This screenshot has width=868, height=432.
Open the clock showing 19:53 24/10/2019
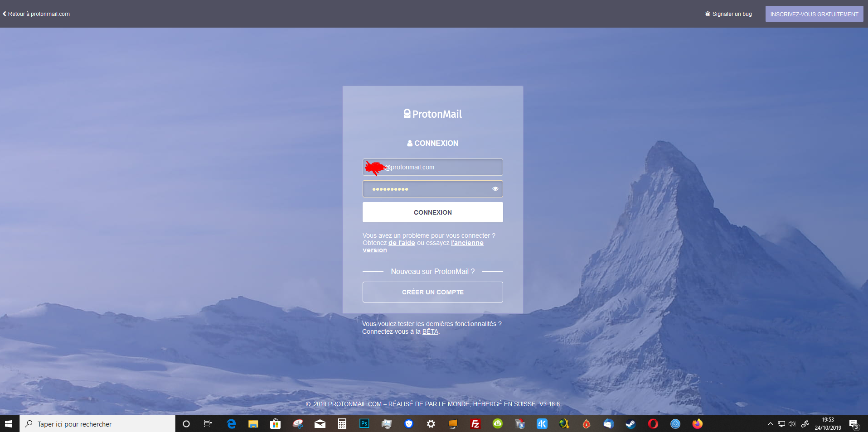pos(828,424)
